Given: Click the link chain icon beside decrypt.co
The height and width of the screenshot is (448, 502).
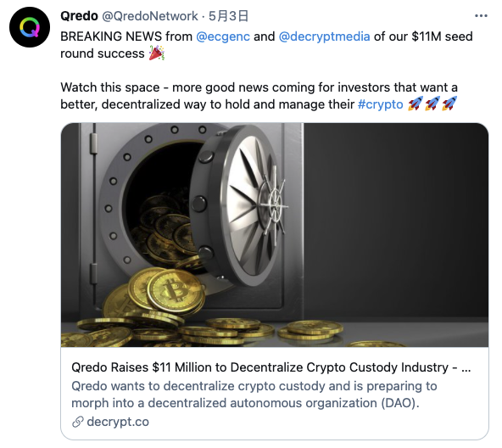Looking at the screenshot, I should pyautogui.click(x=77, y=422).
